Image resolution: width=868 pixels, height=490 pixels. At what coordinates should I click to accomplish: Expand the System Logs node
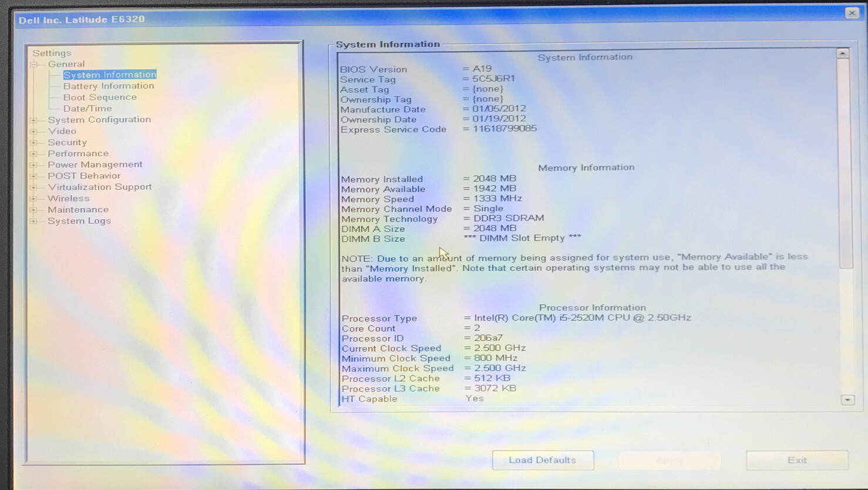[34, 221]
